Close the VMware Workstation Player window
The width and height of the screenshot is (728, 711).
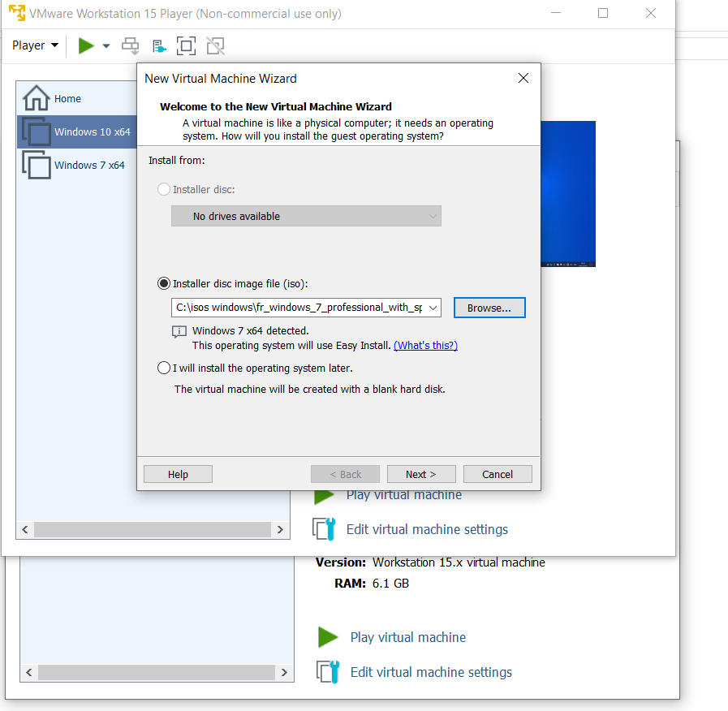(650, 13)
